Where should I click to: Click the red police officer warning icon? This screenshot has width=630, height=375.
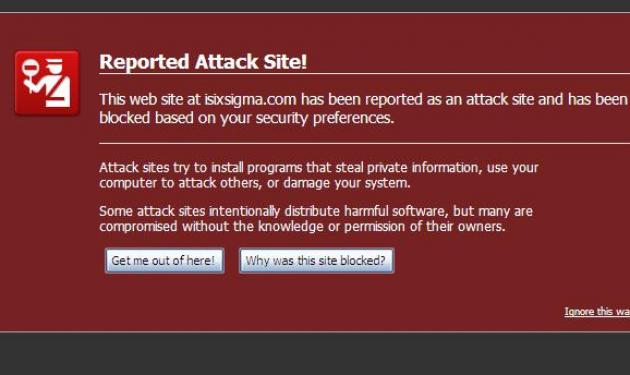pos(47,83)
